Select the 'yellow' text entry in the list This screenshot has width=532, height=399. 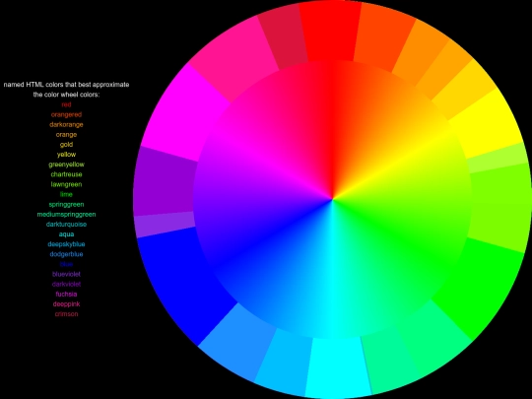tap(67, 155)
